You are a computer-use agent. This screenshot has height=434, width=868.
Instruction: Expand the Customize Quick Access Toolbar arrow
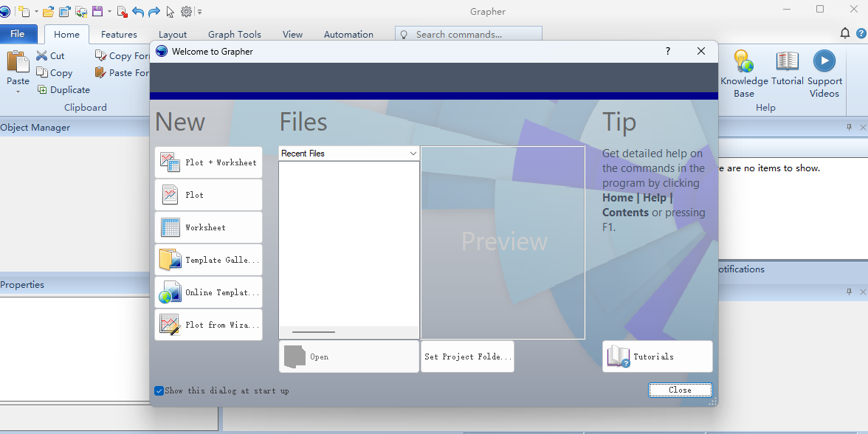click(x=199, y=12)
